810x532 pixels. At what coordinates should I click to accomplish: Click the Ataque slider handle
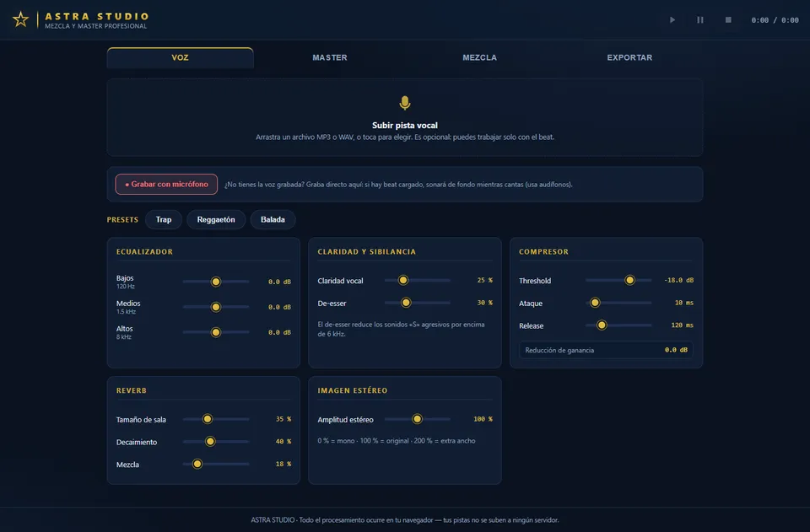tap(595, 303)
